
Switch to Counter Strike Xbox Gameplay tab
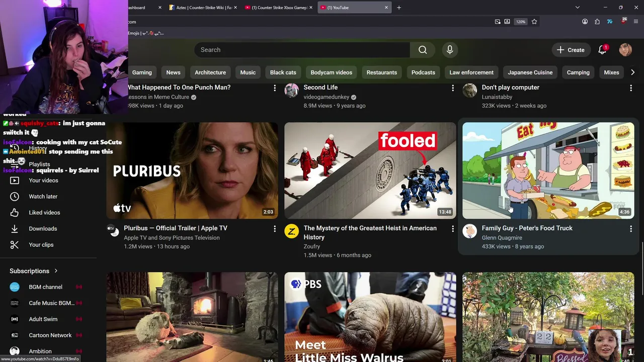click(x=279, y=8)
